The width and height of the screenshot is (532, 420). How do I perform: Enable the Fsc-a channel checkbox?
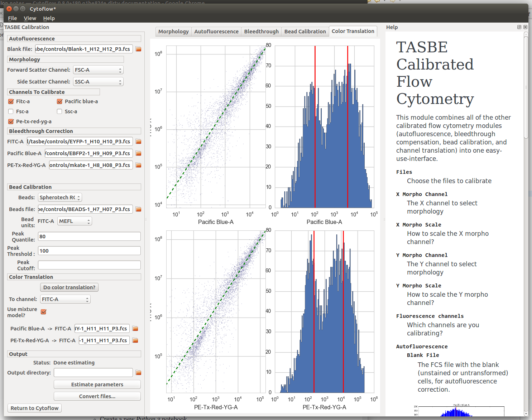[x=11, y=111]
